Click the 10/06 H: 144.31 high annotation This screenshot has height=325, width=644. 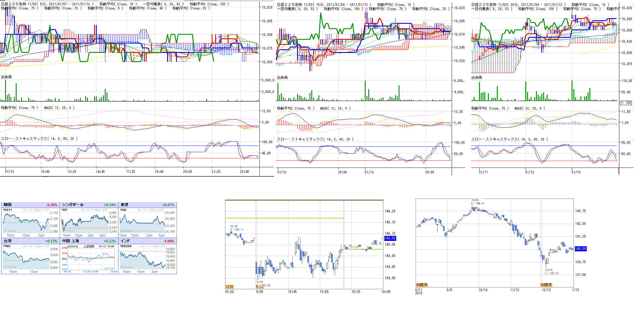point(478,202)
